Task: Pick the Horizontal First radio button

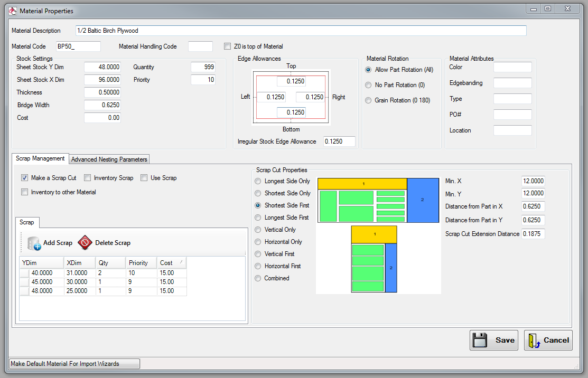Action: pyautogui.click(x=258, y=266)
